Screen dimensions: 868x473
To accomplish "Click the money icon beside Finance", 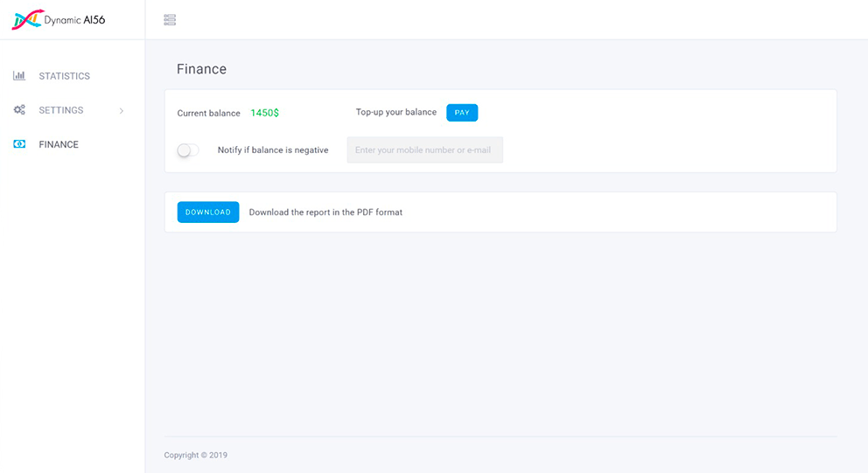I will click(19, 144).
